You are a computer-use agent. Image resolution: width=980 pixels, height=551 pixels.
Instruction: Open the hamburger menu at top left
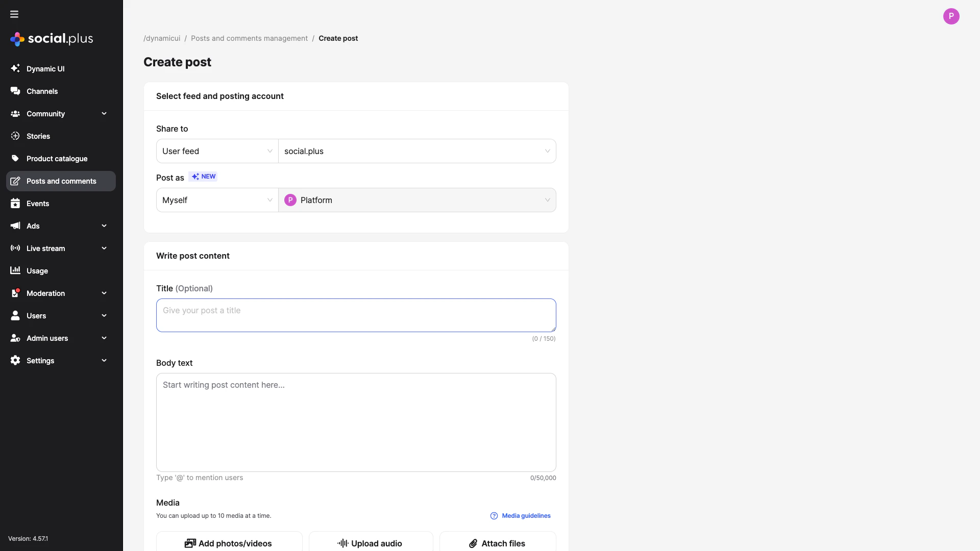coord(14,14)
